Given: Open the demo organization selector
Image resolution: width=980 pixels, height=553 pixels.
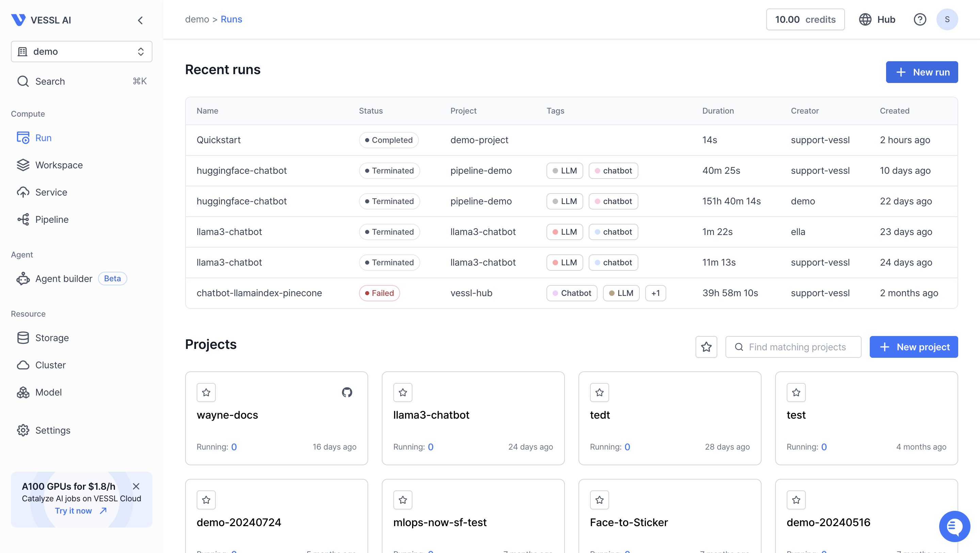Looking at the screenshot, I should coord(81,51).
